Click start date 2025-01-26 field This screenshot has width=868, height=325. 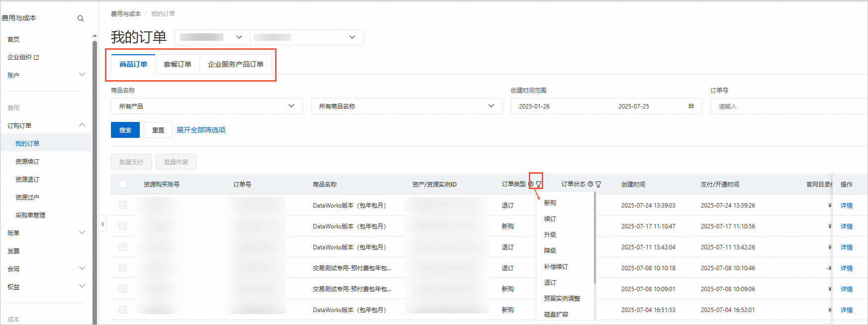point(534,107)
